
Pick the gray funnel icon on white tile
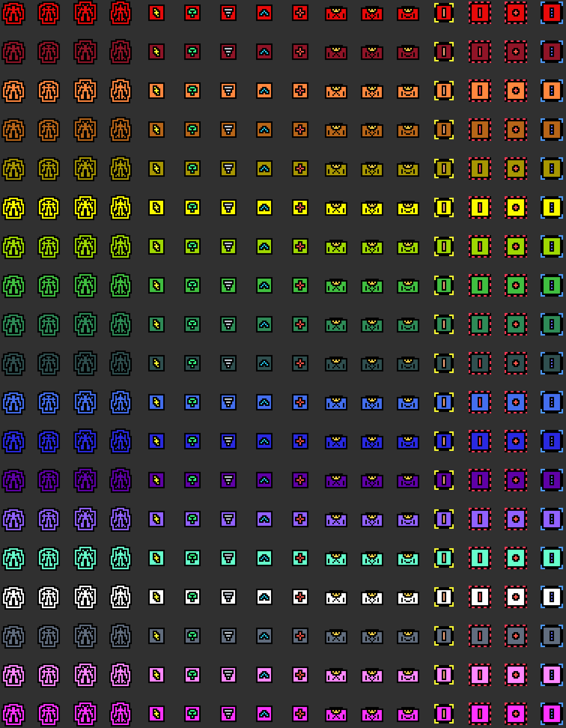click(x=228, y=597)
